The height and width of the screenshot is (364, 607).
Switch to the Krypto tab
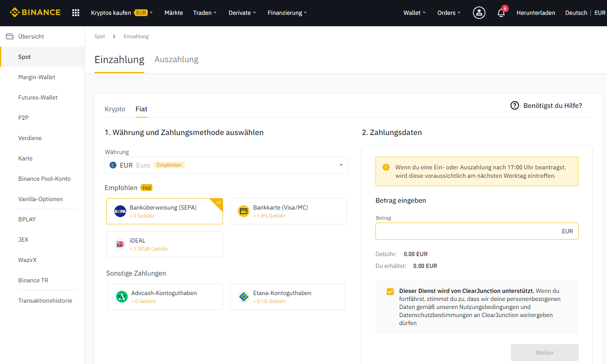115,109
